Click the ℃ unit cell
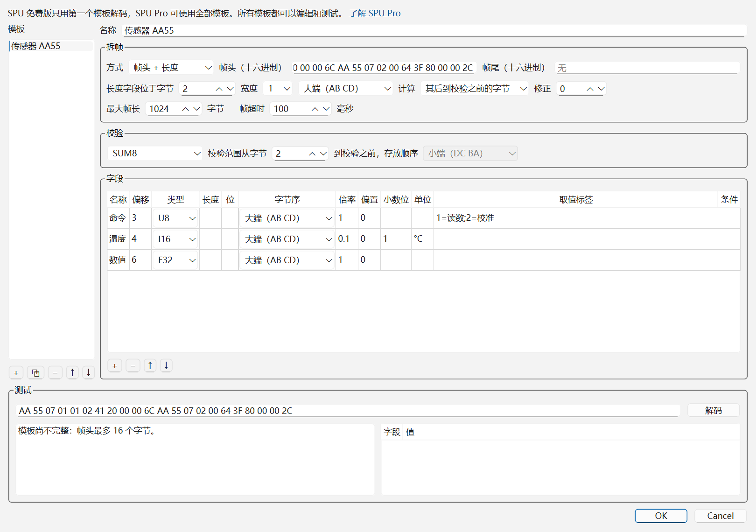The height and width of the screenshot is (532, 756). click(422, 239)
